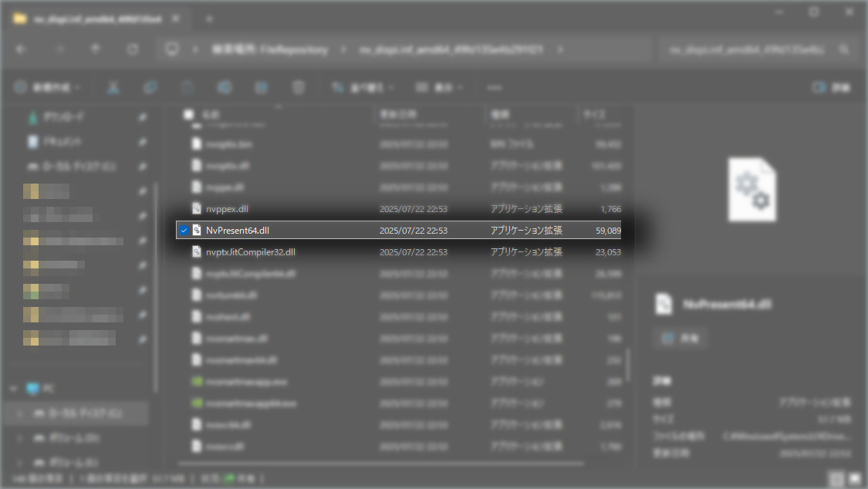
Task: Sort files by the Name column header
Action: coord(211,114)
